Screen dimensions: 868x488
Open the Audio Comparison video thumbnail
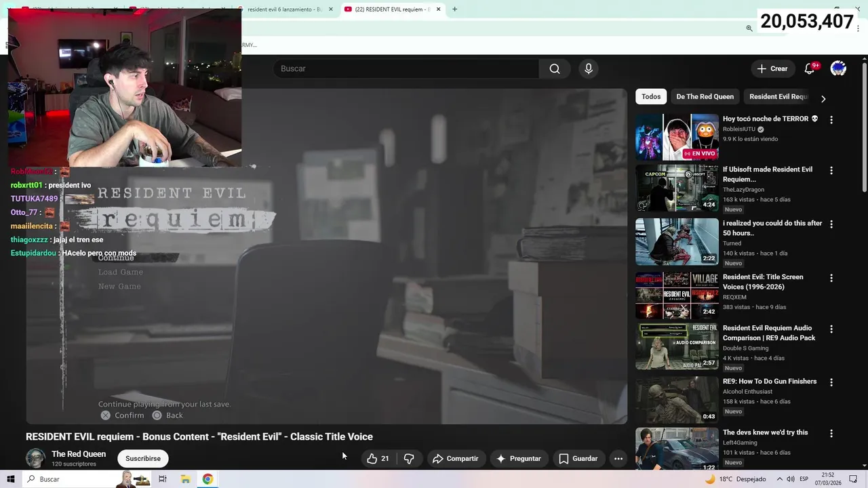677,346
